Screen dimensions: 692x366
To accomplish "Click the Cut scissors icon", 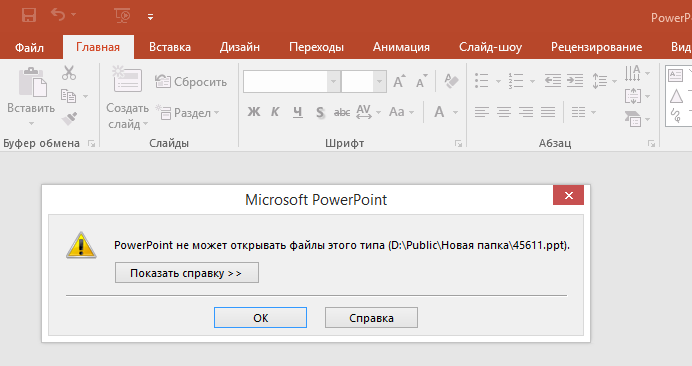I will click(x=69, y=73).
